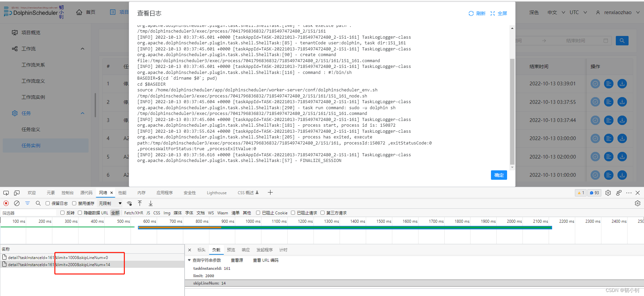Open network conditions with the Wi-Fi gear icon
Viewport: 644px width, 296px height.
point(130,203)
